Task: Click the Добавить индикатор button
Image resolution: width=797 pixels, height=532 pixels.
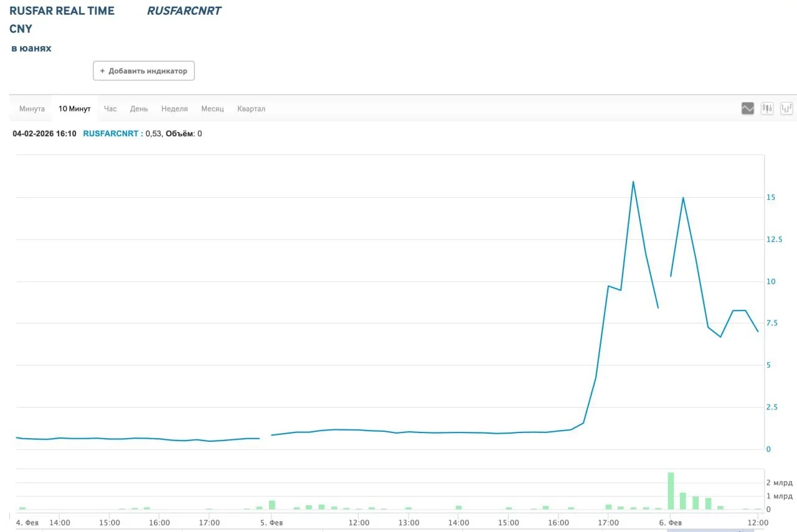Action: point(144,71)
